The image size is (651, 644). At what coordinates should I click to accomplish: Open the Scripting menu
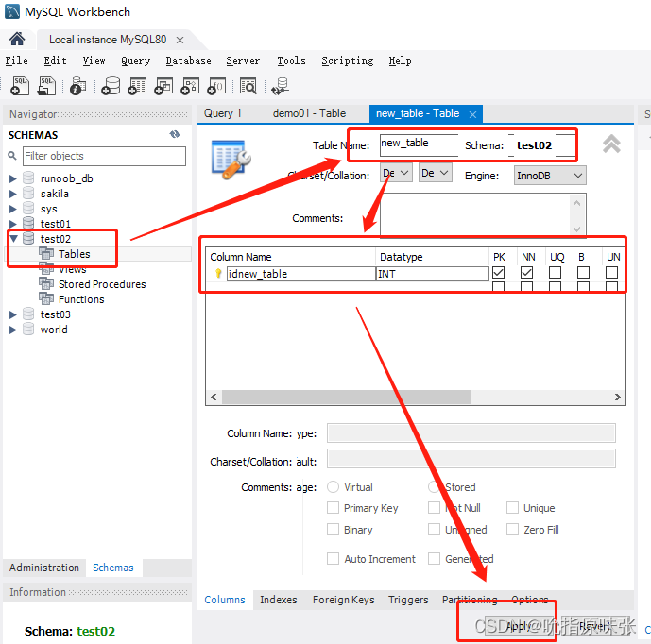coord(348,61)
